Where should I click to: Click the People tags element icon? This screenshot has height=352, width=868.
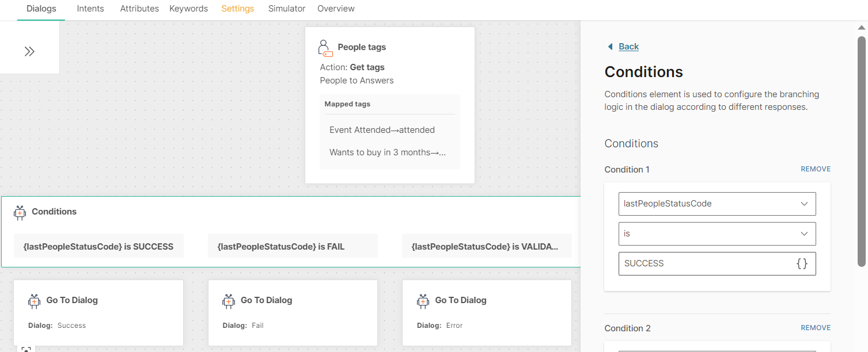click(325, 48)
